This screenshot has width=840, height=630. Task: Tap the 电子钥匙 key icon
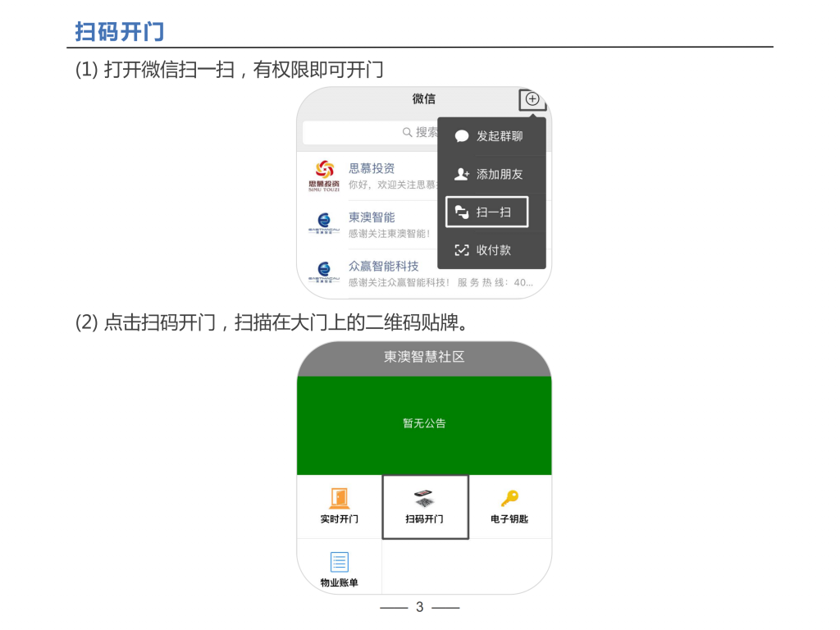(x=509, y=498)
